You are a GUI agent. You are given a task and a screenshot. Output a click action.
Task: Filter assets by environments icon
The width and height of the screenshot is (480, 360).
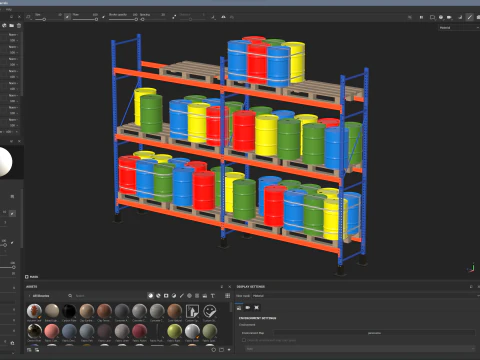[205, 296]
